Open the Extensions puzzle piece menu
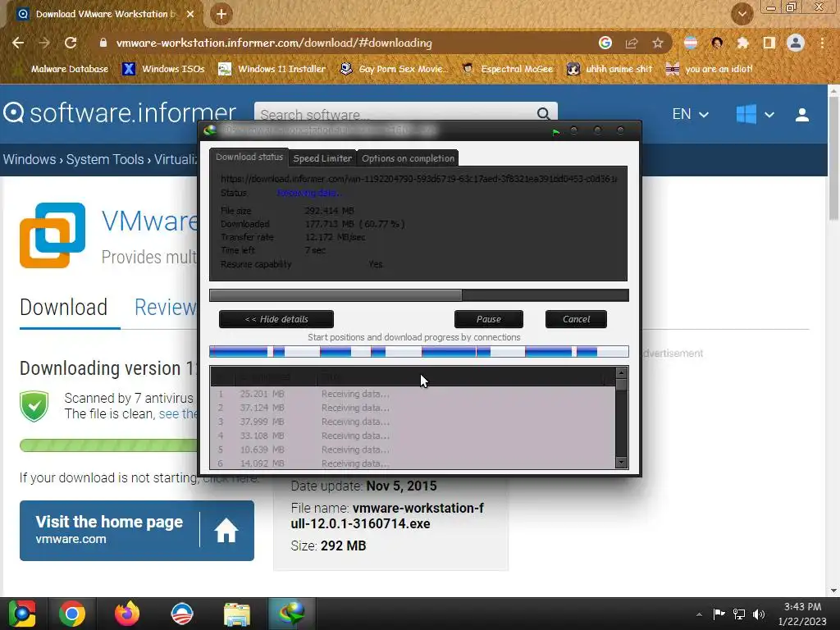 743,43
